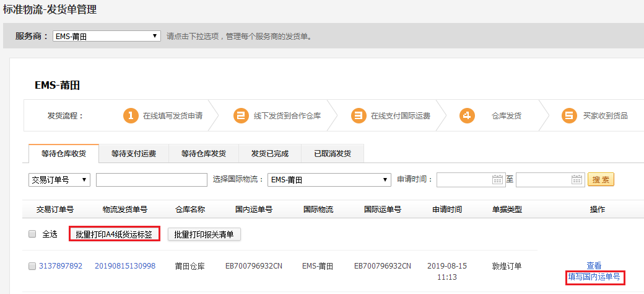
Task: Click step 1 在线填写发货申请 number icon
Action: point(131,115)
